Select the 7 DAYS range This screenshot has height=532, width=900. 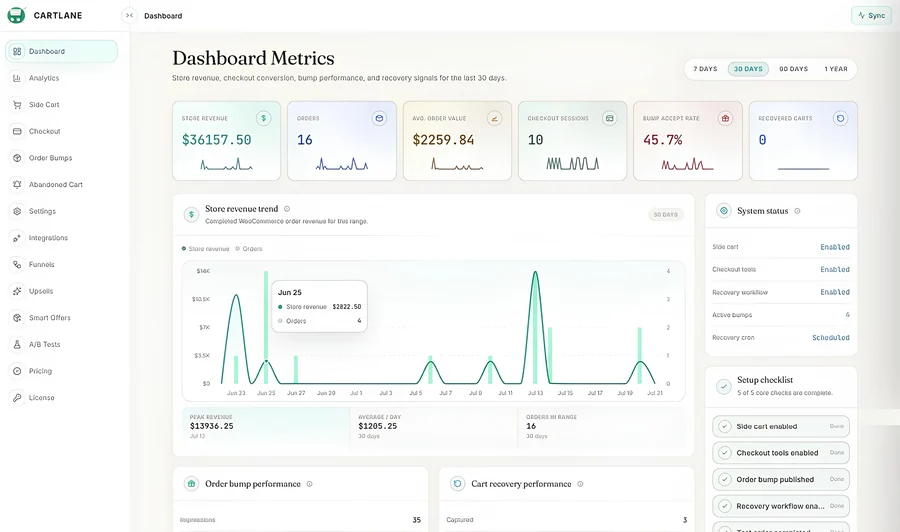pos(705,69)
